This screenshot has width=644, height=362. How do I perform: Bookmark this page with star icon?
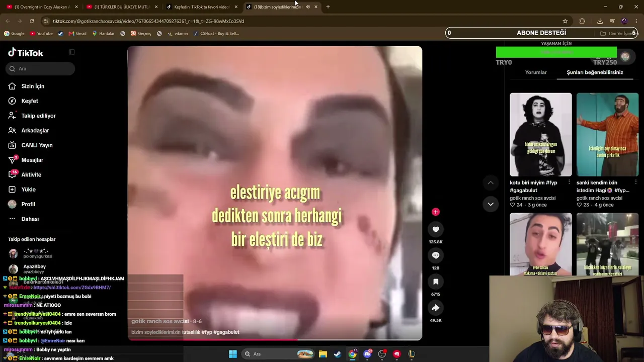565,21
